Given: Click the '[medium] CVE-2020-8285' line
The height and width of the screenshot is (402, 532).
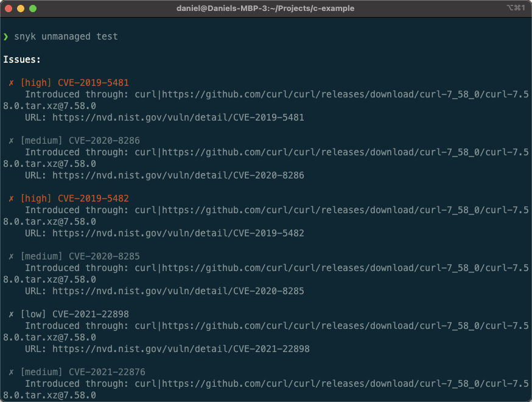Looking at the screenshot, I should point(80,256).
